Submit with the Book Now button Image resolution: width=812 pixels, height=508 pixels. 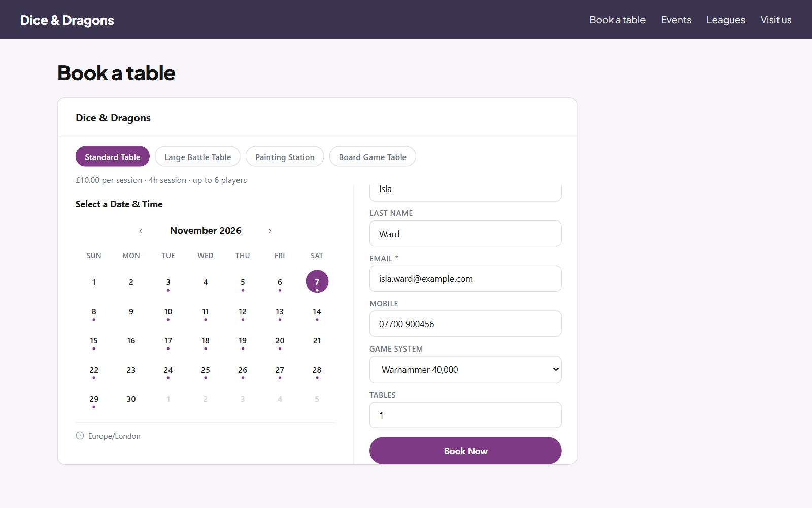point(465,451)
